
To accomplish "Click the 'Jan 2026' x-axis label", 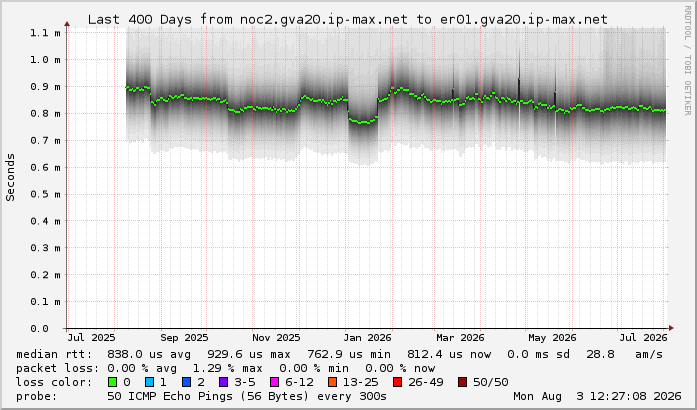I will pyautogui.click(x=368, y=338).
